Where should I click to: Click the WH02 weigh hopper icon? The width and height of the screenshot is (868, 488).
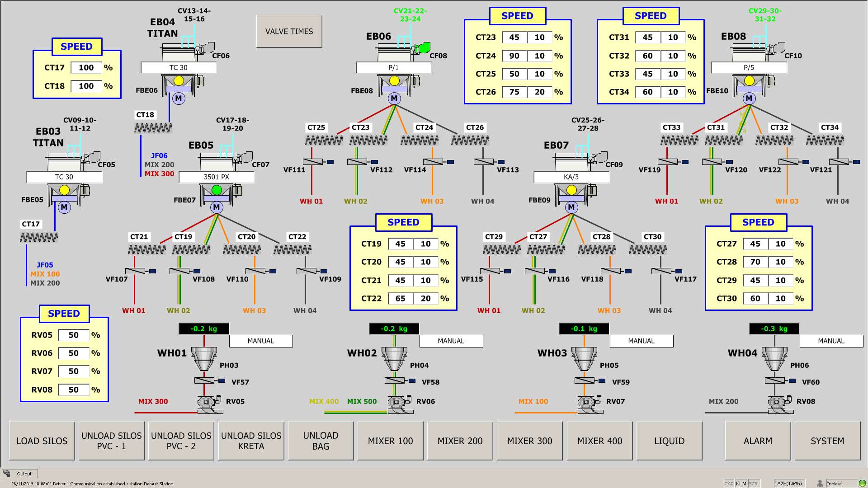click(x=394, y=359)
